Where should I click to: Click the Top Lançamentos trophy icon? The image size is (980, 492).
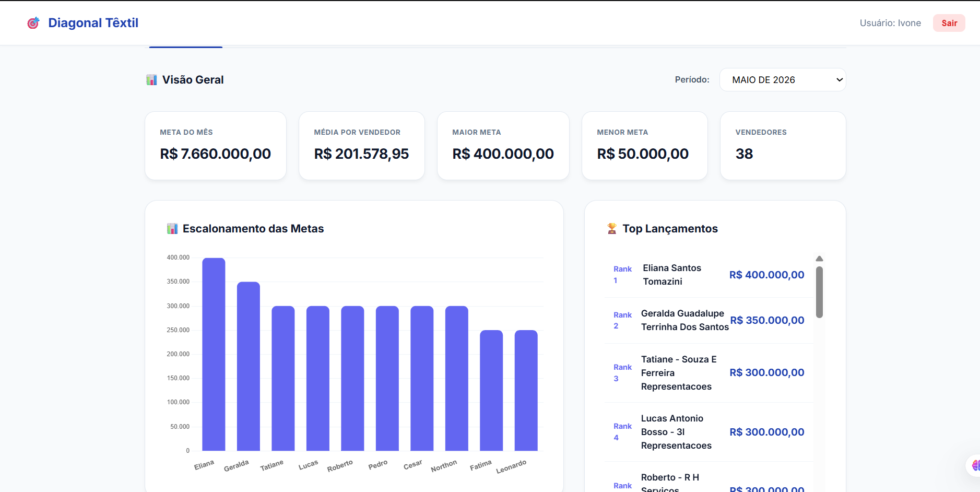click(612, 229)
